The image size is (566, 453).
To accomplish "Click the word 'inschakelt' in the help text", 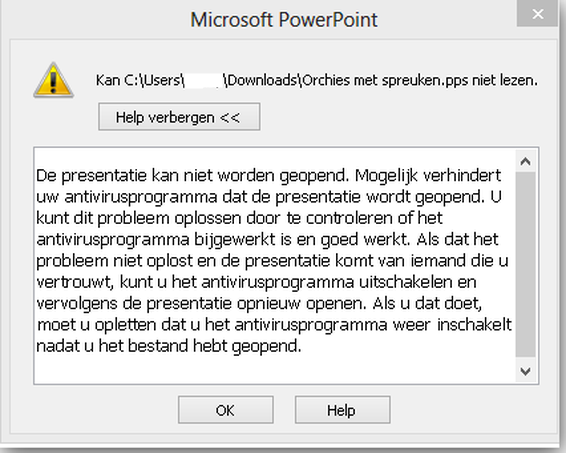I will click(x=475, y=324).
